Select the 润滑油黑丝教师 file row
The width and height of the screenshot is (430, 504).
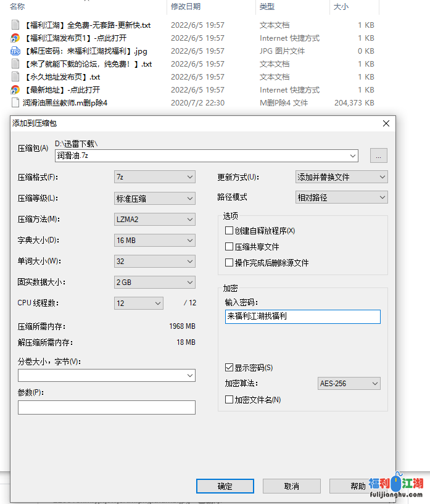pos(65,103)
